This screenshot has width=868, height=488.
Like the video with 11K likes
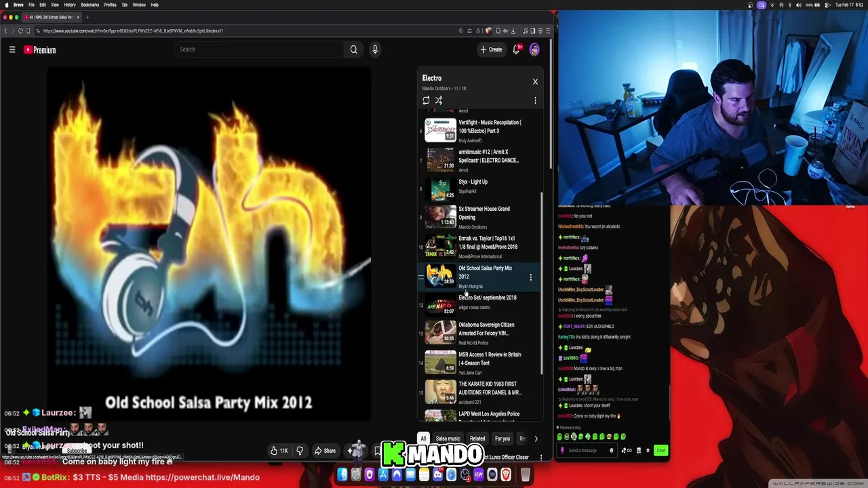[279, 451]
